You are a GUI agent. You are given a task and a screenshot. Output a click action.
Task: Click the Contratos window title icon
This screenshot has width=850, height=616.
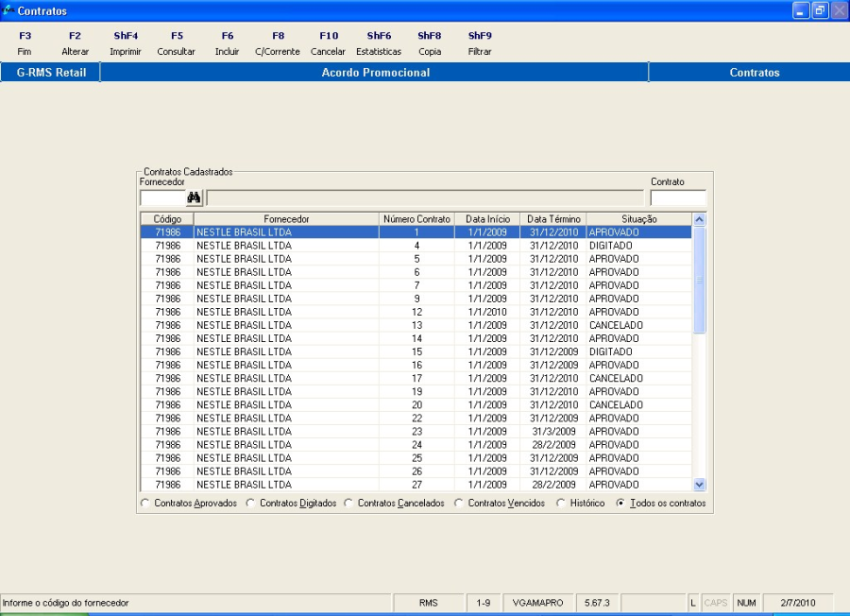[8, 10]
